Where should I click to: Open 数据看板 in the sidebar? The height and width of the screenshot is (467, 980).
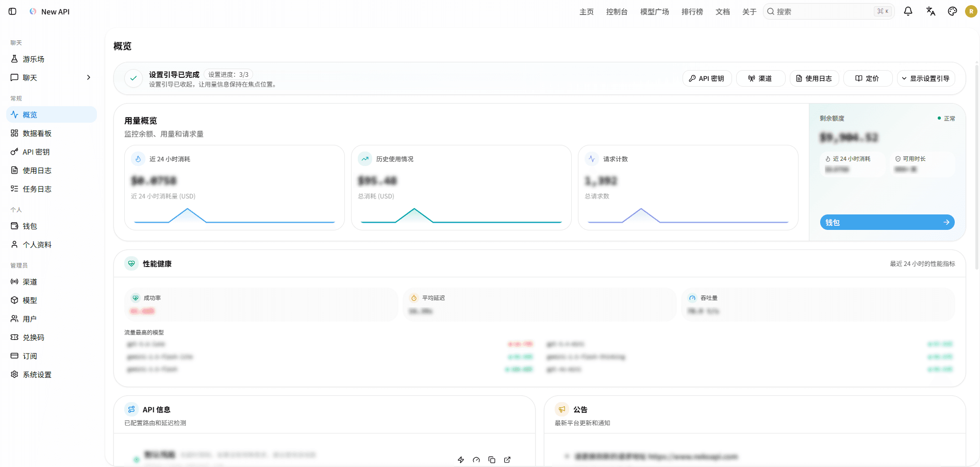(52, 133)
